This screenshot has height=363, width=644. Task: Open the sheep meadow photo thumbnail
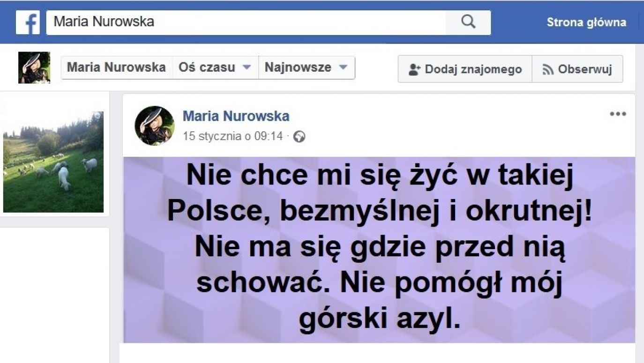click(53, 162)
